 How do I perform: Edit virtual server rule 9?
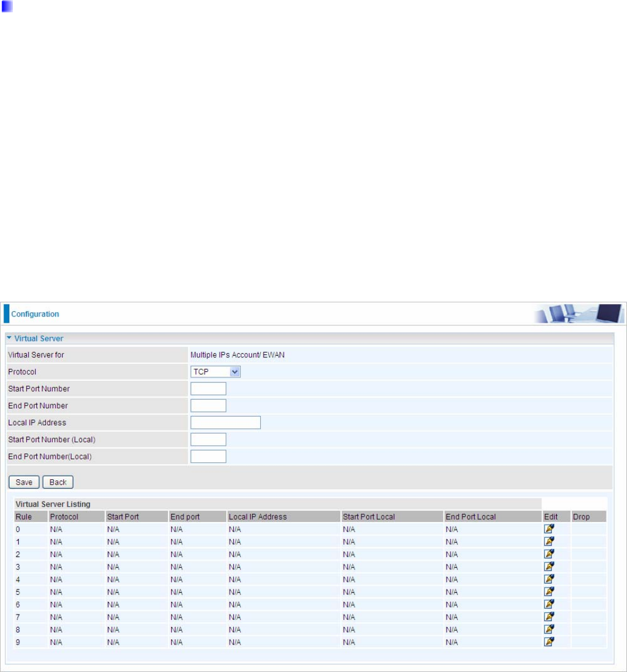point(549,642)
